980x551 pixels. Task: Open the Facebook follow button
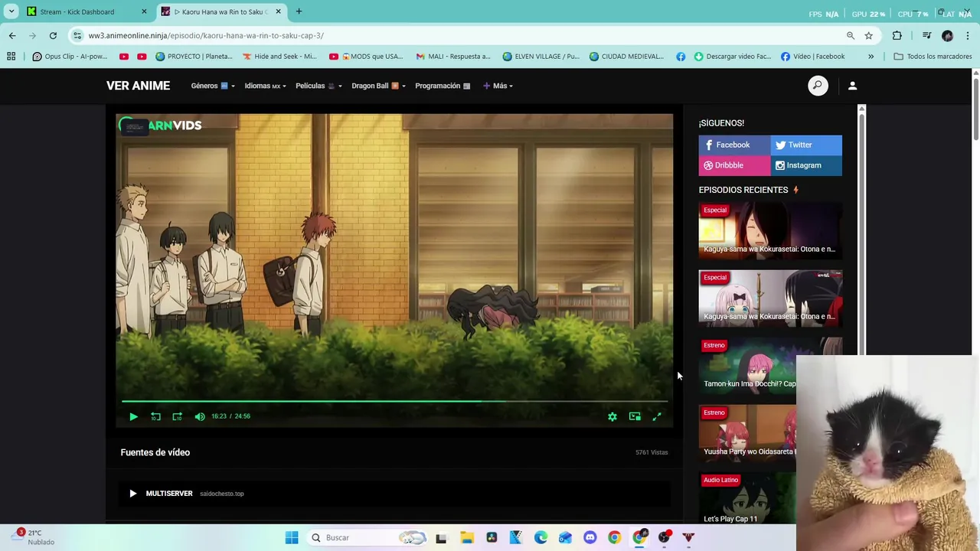click(x=734, y=145)
